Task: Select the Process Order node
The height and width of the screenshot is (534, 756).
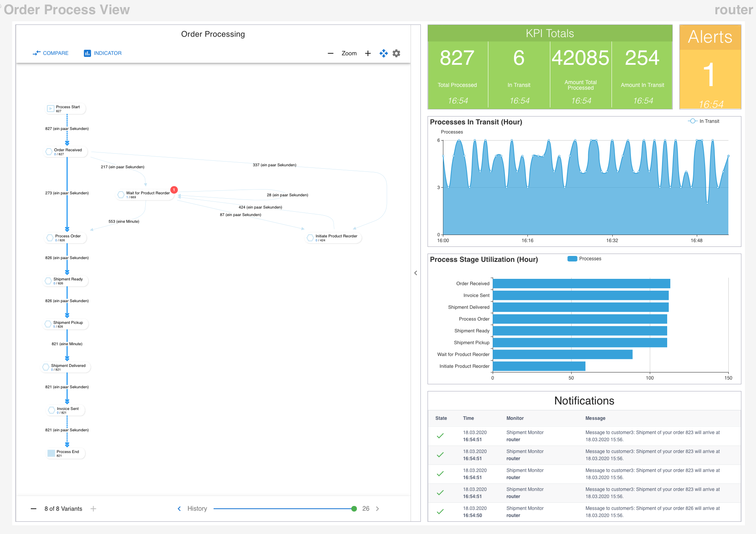Action: [x=67, y=237]
